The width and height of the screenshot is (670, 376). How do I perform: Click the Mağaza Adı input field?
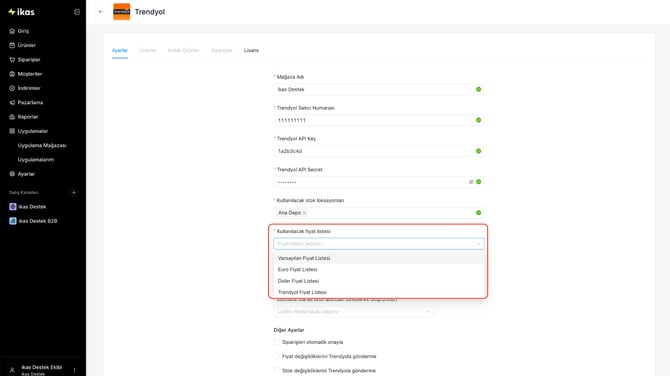(379, 89)
